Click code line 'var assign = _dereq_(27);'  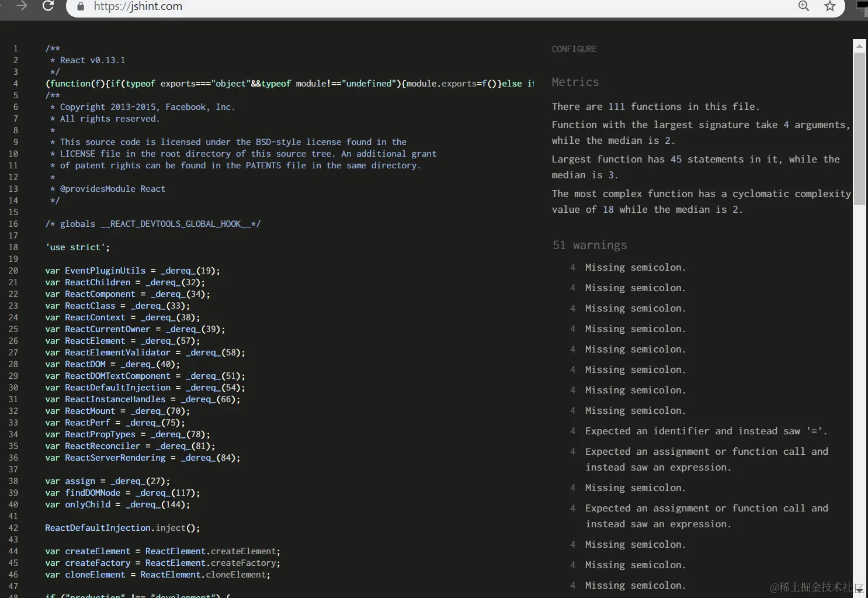(x=107, y=481)
